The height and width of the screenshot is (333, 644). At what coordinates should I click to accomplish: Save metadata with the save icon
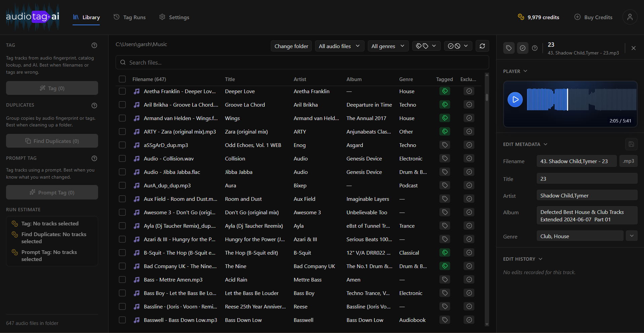click(x=631, y=144)
